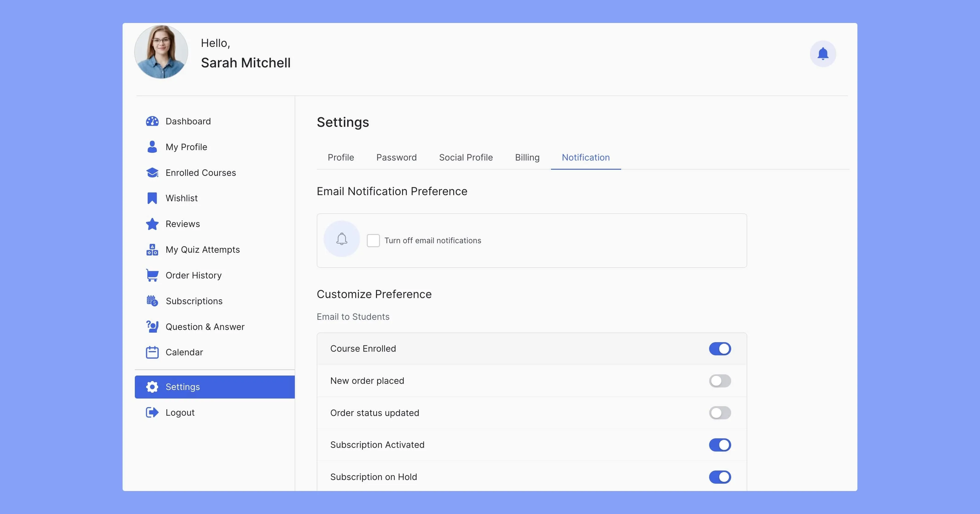Click the Logout menu item

(x=180, y=412)
